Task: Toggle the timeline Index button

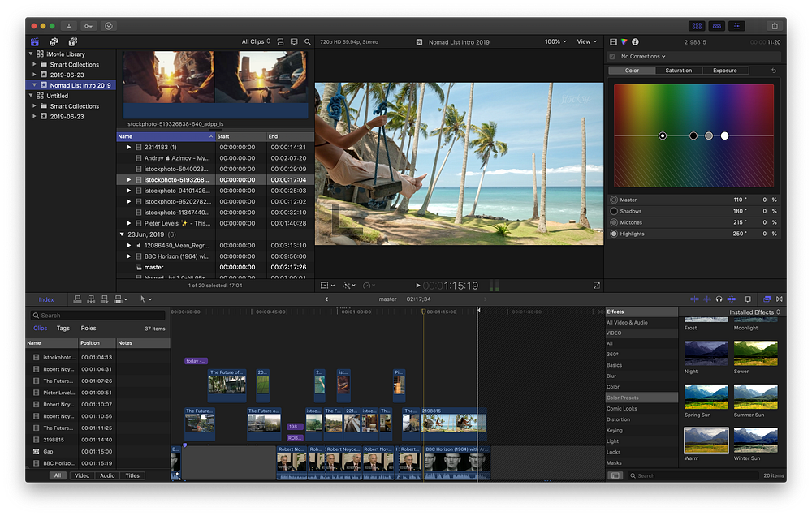Action: pos(46,299)
